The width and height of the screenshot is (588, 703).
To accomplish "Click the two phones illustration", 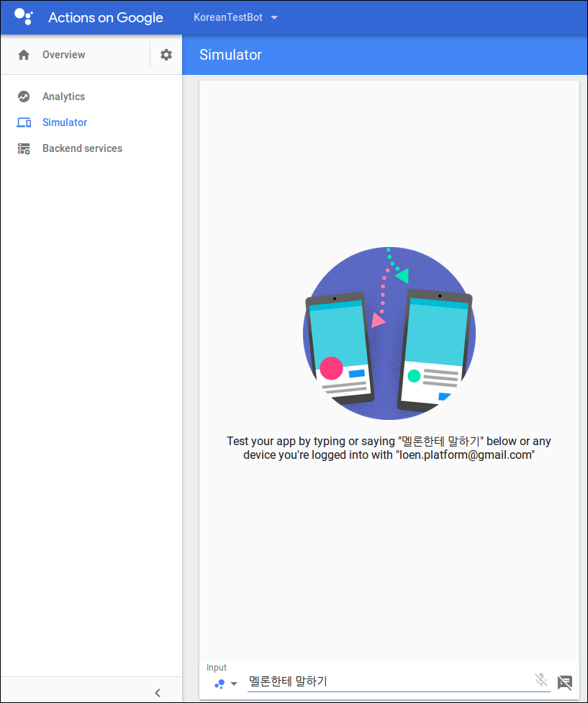I will pos(389,333).
